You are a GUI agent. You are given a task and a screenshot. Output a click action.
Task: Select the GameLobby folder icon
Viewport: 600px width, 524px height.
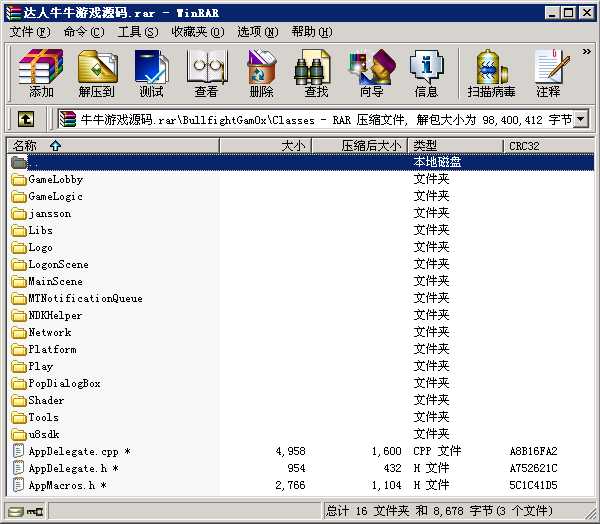(18, 180)
